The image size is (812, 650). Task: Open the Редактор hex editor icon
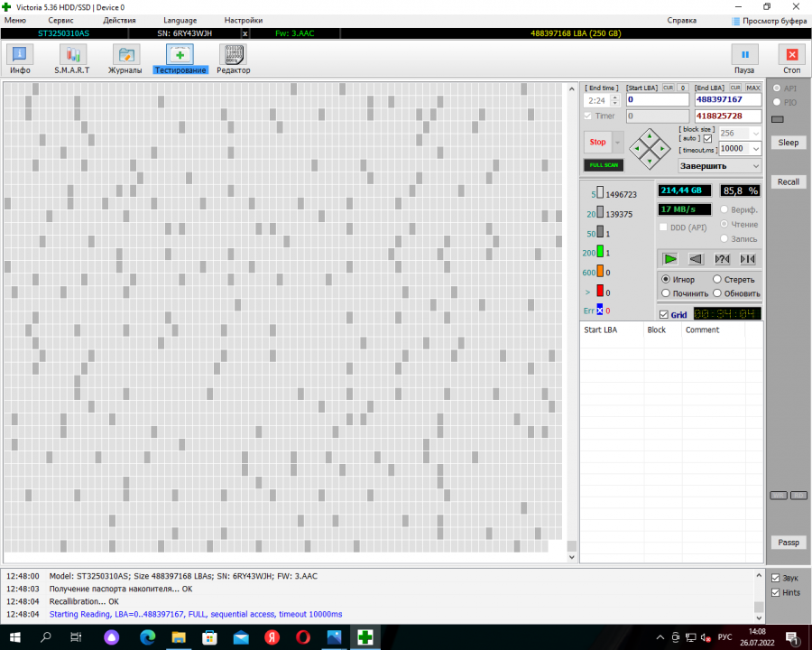point(233,56)
